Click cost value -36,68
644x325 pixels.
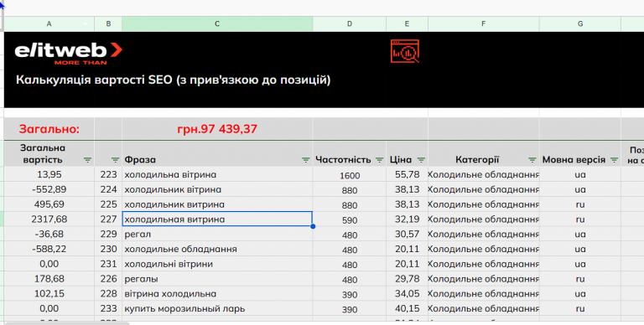click(49, 234)
